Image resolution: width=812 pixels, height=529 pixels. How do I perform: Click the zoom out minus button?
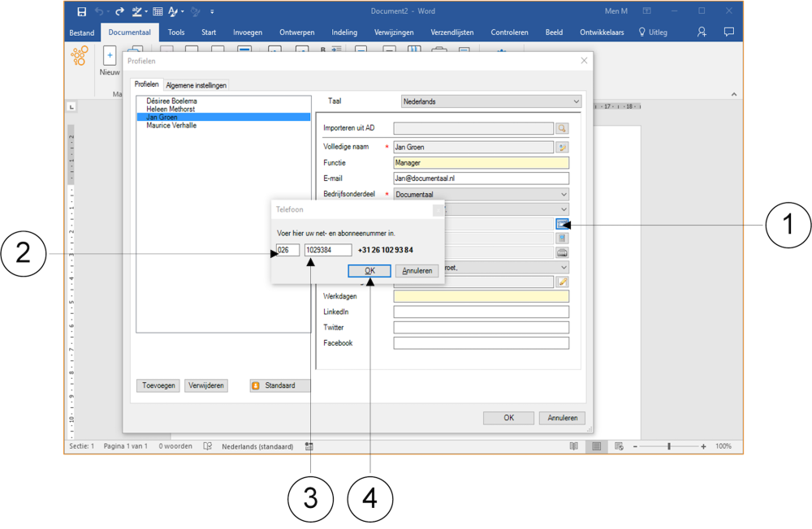[636, 447]
